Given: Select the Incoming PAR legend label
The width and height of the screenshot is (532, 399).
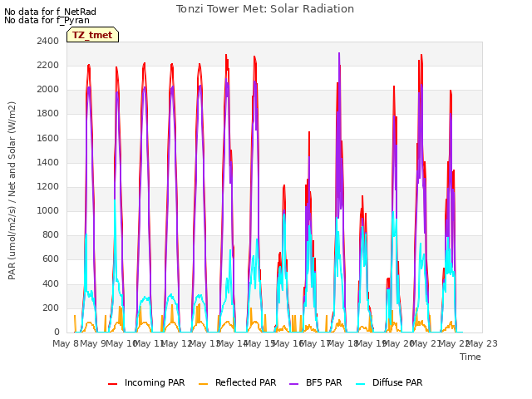Looking at the screenshot, I should [x=155, y=382].
